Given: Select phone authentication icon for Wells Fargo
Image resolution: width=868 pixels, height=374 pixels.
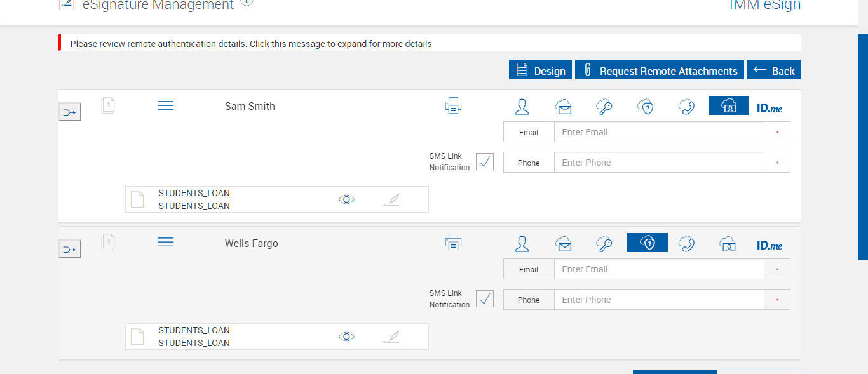Looking at the screenshot, I should click(x=686, y=243).
